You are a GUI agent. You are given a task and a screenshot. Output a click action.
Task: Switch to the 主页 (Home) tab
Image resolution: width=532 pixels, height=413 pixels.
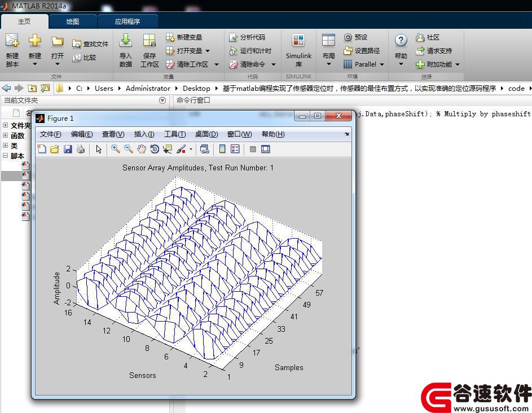click(24, 21)
